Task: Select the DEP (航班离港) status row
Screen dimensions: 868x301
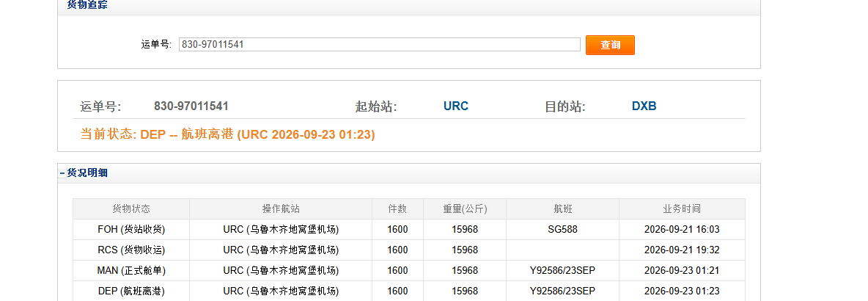Action: tap(409, 291)
